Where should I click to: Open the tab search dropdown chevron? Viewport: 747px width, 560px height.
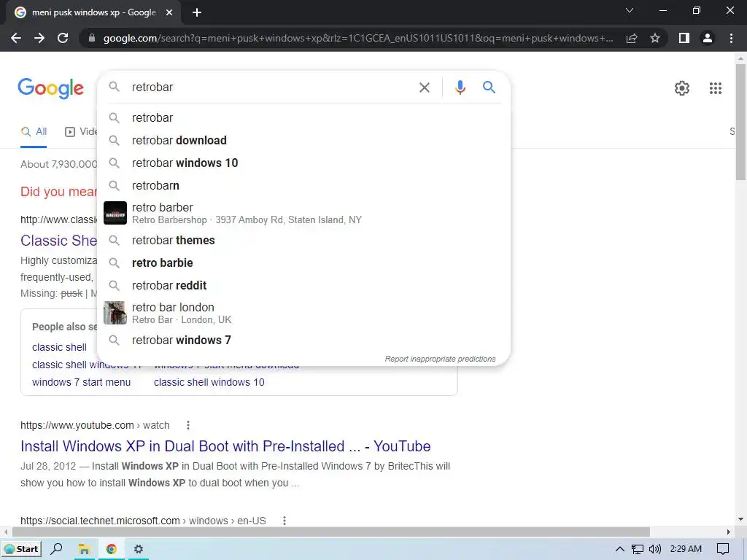click(630, 10)
